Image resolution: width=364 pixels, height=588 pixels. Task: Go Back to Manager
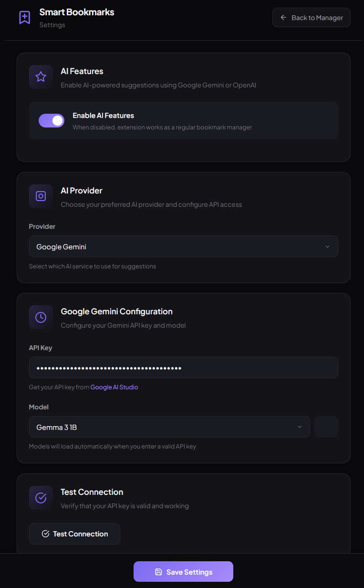tap(312, 18)
